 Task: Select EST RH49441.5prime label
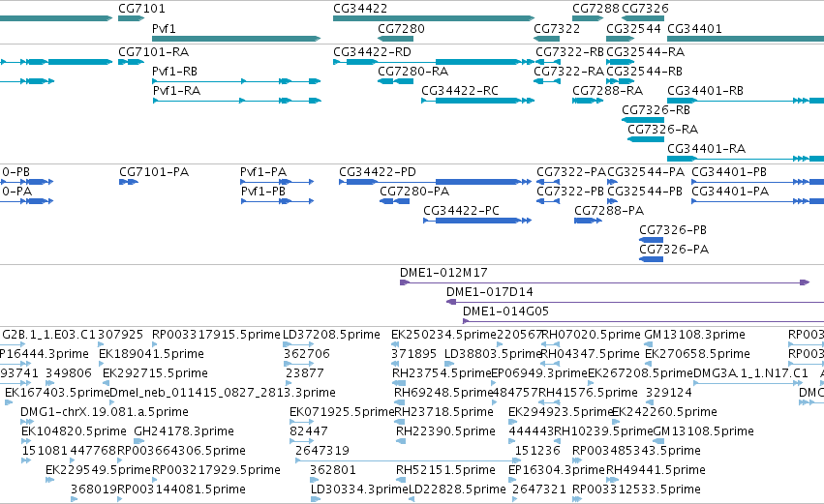[656, 470]
